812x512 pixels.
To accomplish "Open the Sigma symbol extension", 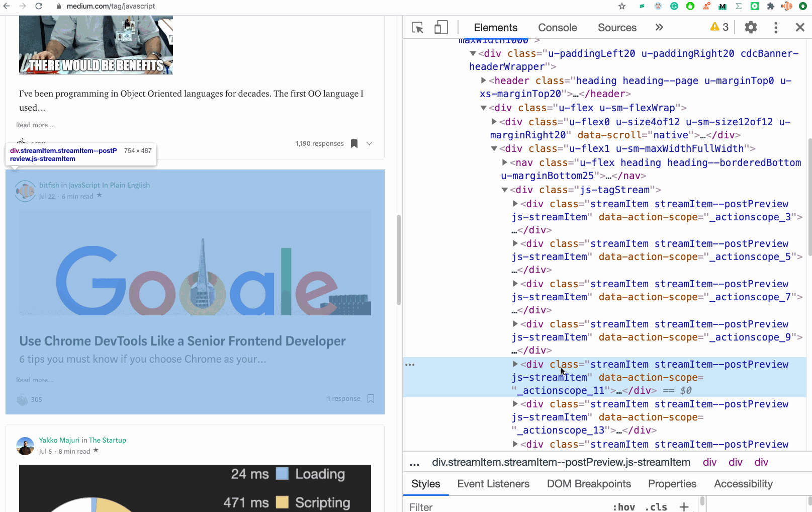I will [x=739, y=6].
